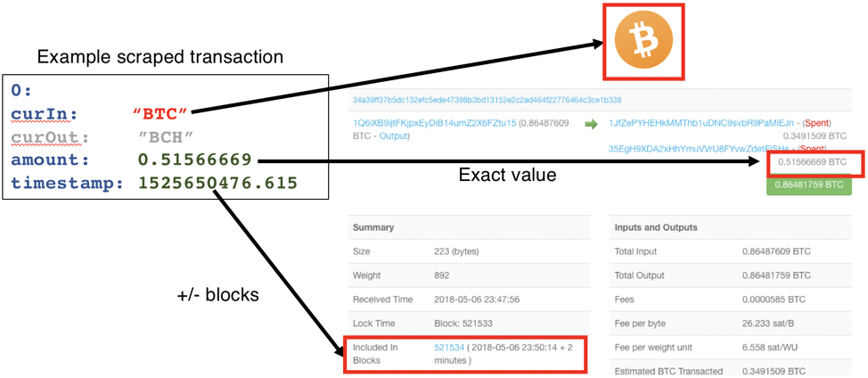
Task: Click the Fee per byte label
Action: click(640, 324)
